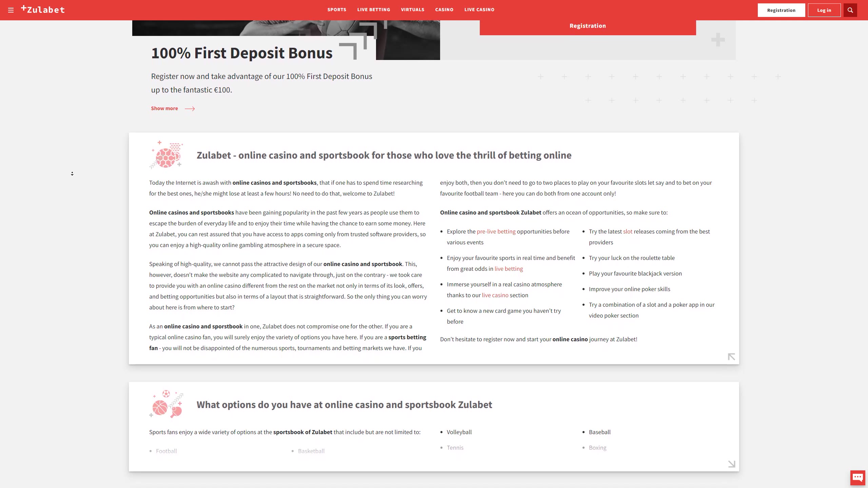The height and width of the screenshot is (488, 868).
Task: Open the hamburger menu icon
Action: pyautogui.click(x=11, y=10)
